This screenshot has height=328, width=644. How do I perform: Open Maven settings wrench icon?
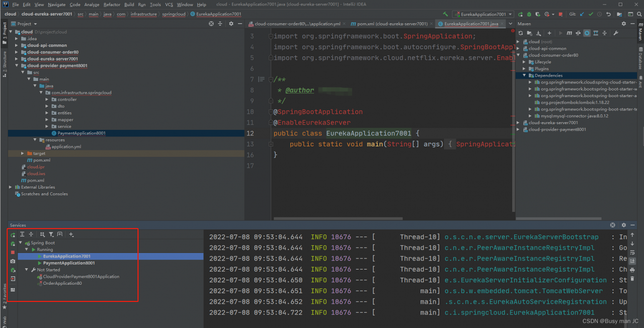coord(615,33)
